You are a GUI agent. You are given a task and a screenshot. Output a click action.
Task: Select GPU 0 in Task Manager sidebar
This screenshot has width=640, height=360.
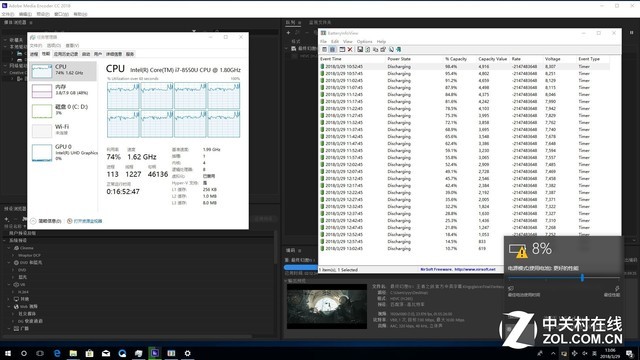click(x=63, y=152)
